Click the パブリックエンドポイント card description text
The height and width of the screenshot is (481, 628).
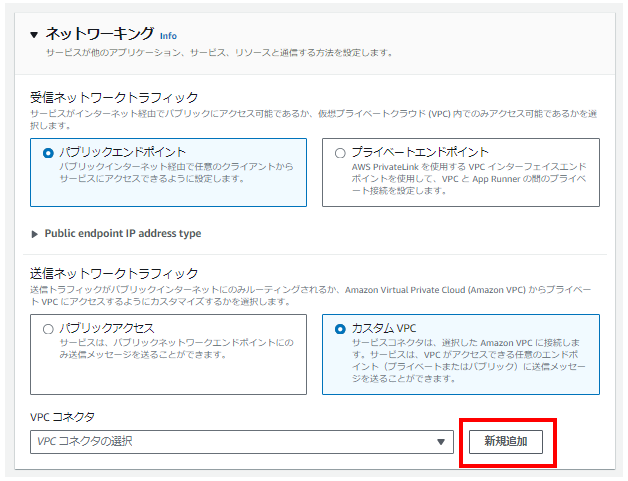[x=177, y=172]
